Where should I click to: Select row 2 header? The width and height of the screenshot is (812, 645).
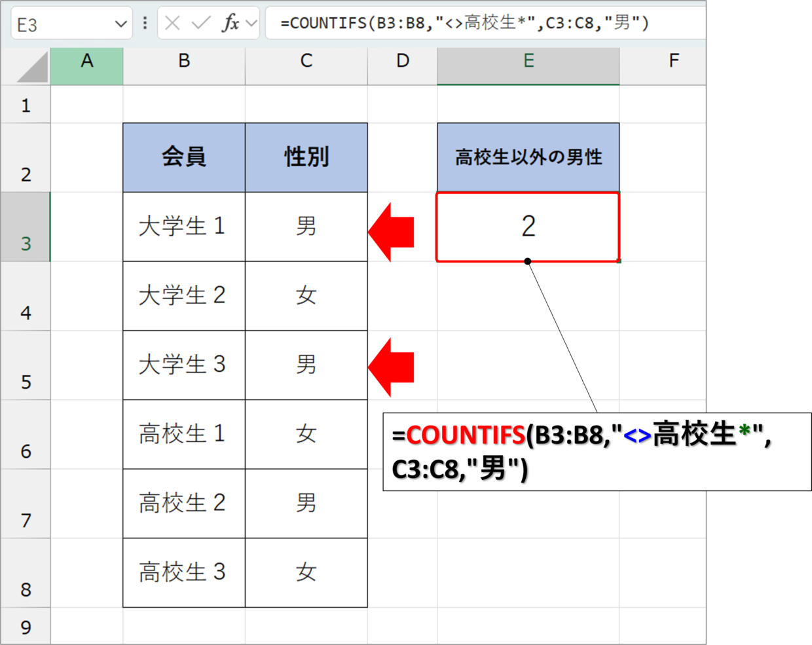[26, 158]
